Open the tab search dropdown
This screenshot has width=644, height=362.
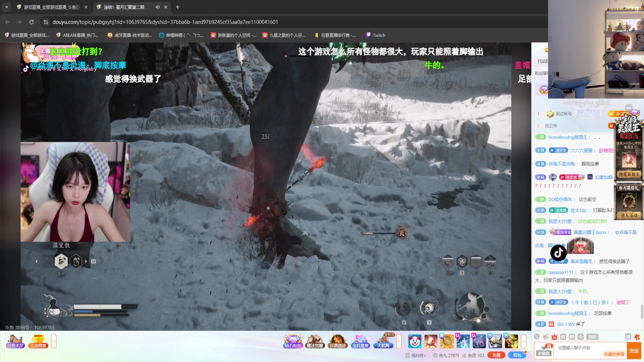pos(7,7)
